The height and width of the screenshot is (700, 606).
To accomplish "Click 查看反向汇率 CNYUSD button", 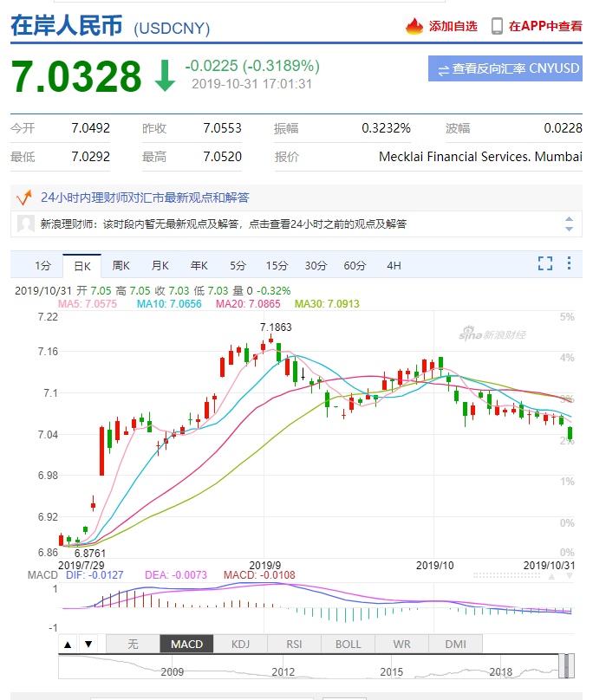I will [505, 69].
